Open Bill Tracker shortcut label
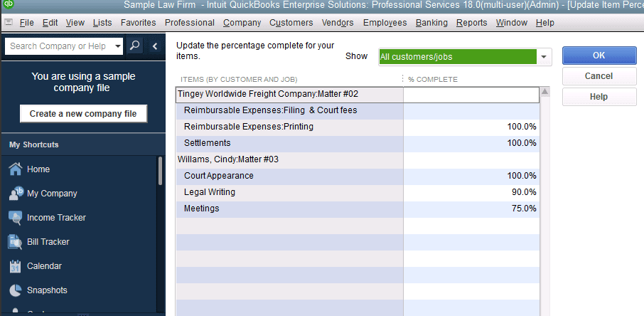 click(x=48, y=242)
